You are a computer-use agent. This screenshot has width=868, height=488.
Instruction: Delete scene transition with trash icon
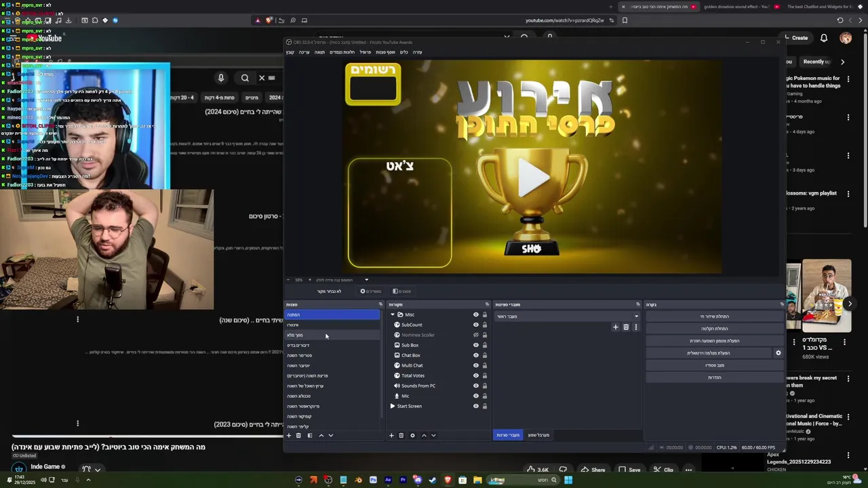pos(626,327)
